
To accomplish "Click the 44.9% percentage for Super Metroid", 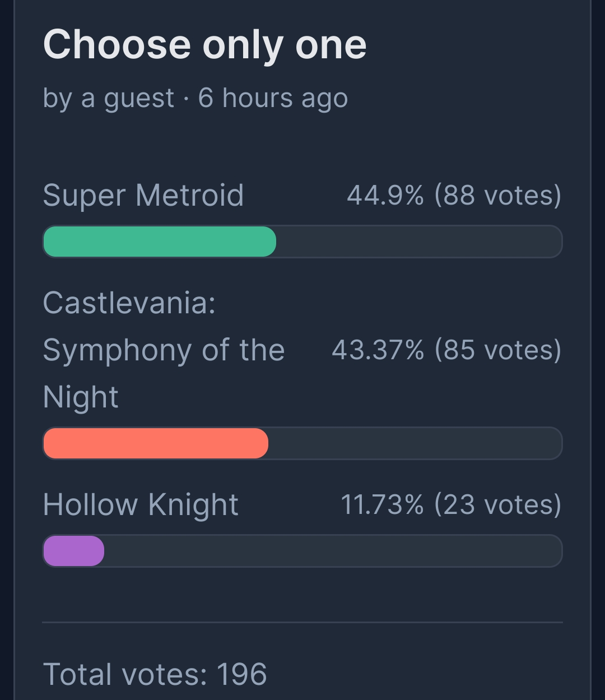I will pos(385,196).
